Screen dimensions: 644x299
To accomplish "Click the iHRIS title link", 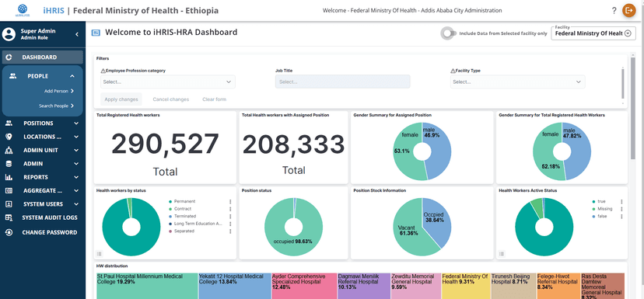I will click(54, 11).
